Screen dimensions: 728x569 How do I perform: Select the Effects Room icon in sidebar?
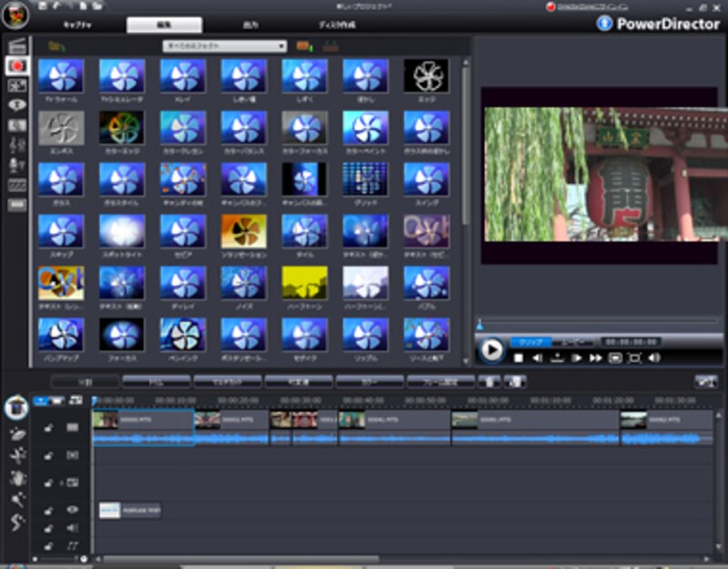[16, 66]
